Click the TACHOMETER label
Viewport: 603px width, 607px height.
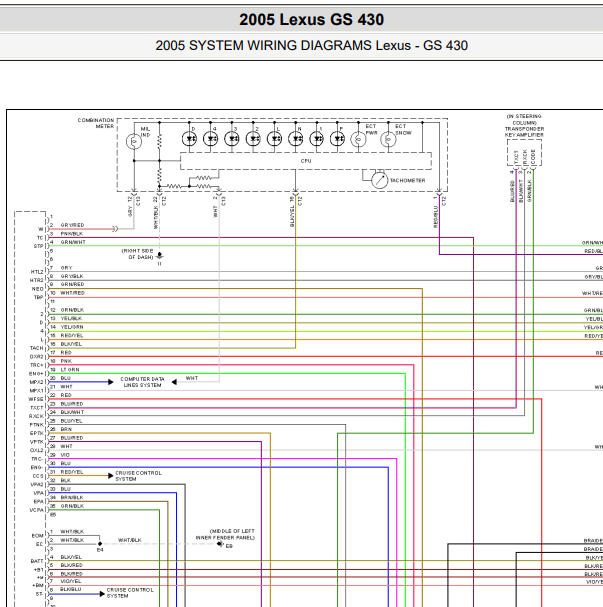[407, 180]
